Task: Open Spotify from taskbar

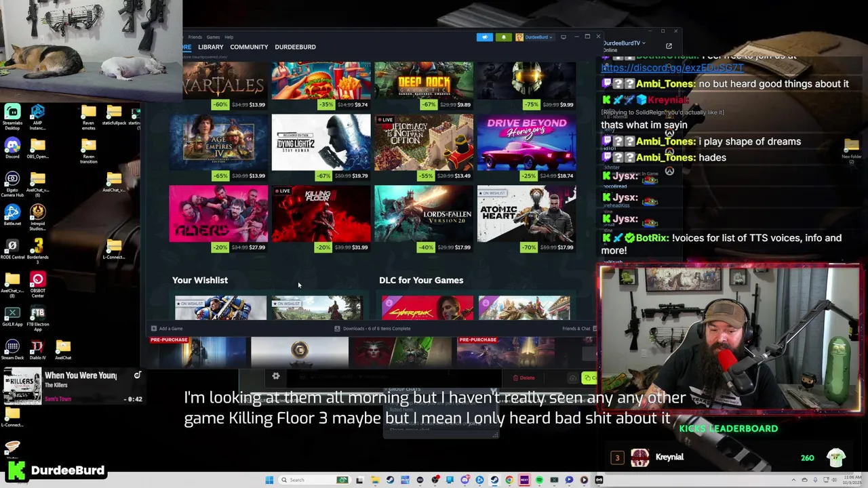Action: (539, 480)
